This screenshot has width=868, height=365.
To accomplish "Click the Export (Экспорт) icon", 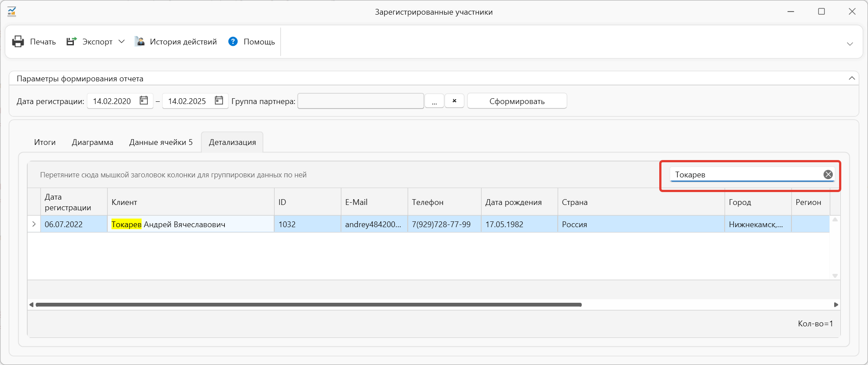I will (x=71, y=41).
